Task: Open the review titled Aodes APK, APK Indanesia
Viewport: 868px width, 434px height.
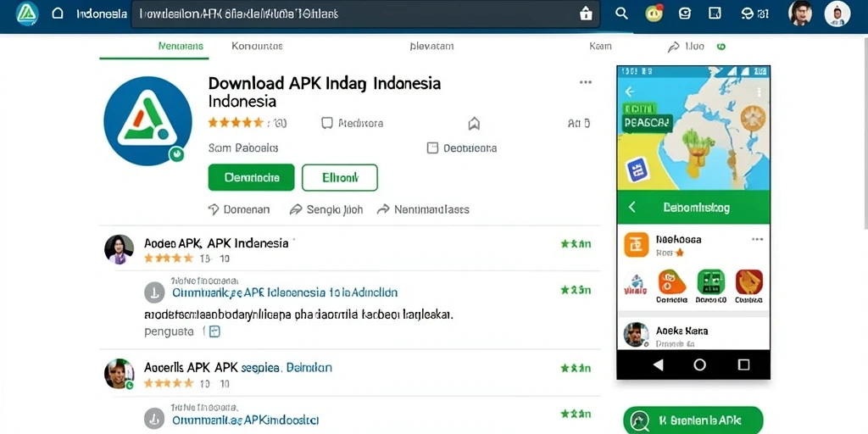Action: tap(216, 243)
